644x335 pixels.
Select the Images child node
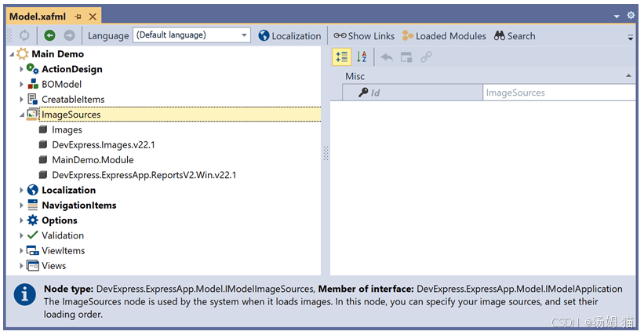[67, 129]
